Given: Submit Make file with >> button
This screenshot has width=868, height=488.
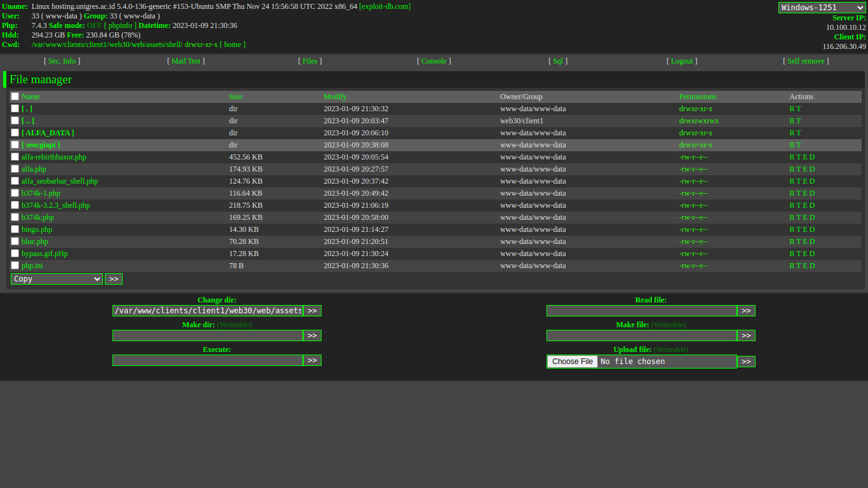Looking at the screenshot, I should (x=746, y=335).
